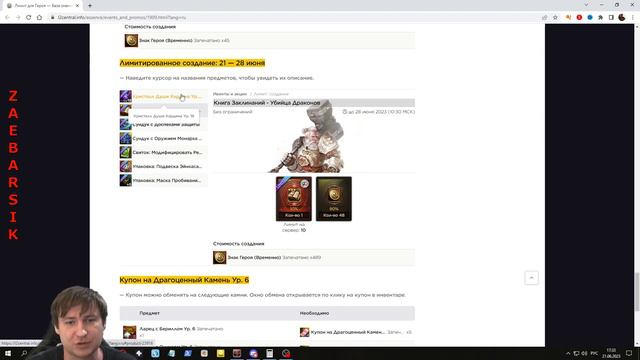Open the yellow sticky notes taskbar icon

[220, 353]
